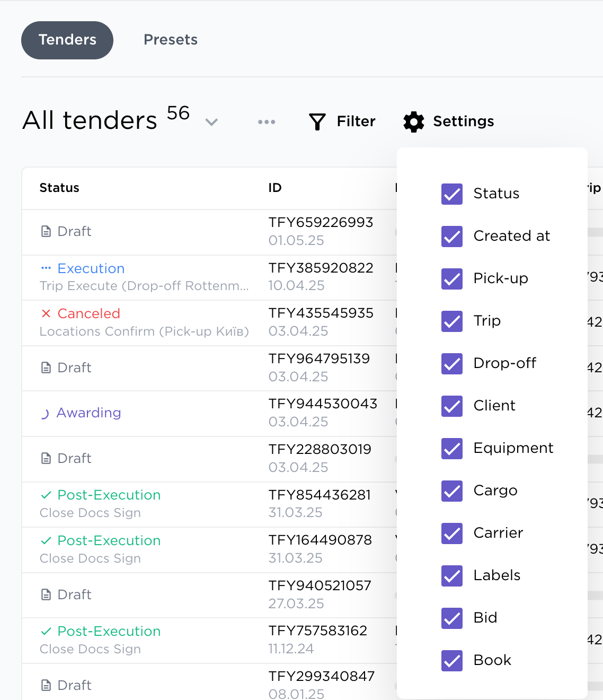
Task: Select tender ID TFY385920822
Action: (321, 268)
